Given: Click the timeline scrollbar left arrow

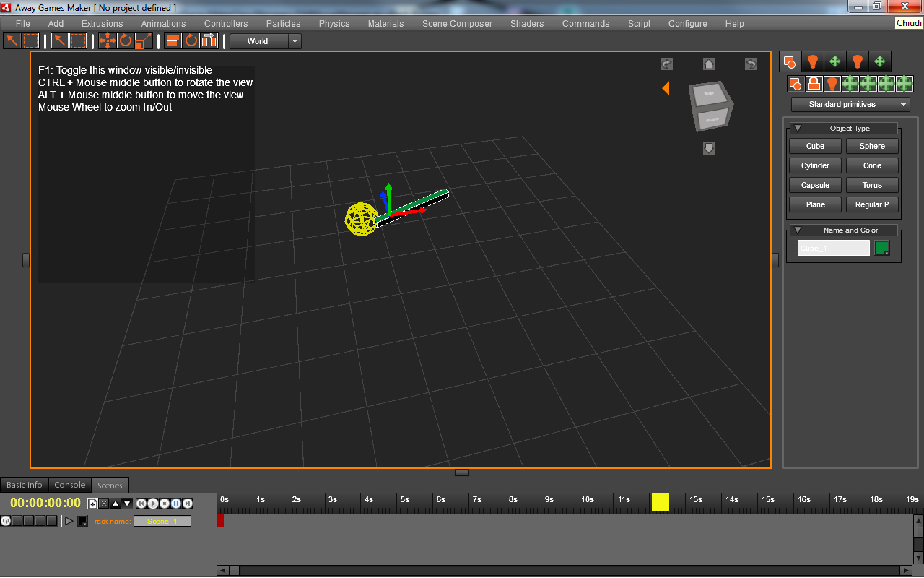Looking at the screenshot, I should coord(222,570).
